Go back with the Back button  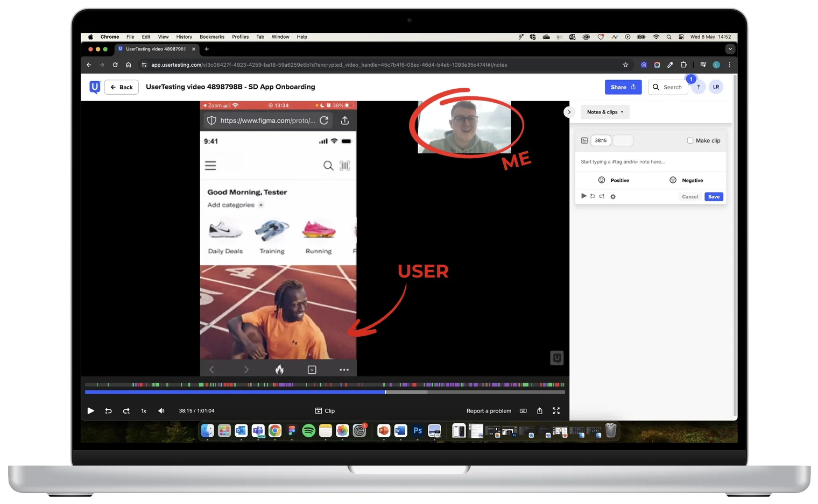click(x=121, y=87)
